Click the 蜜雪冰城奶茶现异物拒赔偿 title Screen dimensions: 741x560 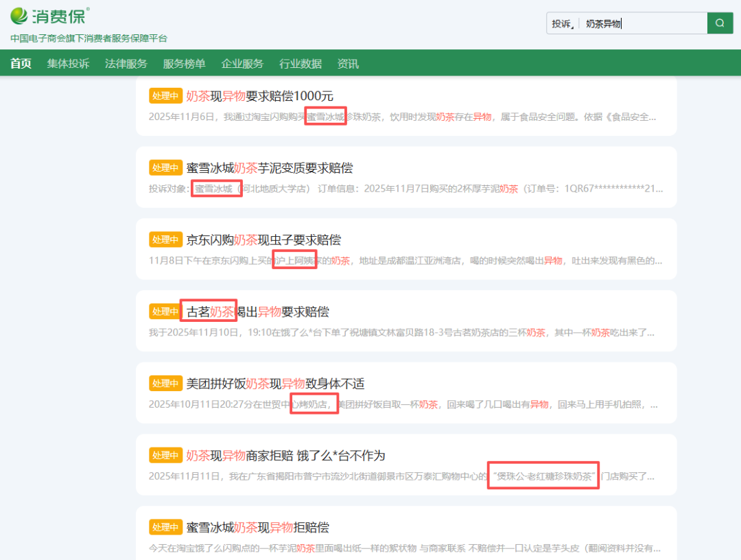pyautogui.click(x=258, y=528)
